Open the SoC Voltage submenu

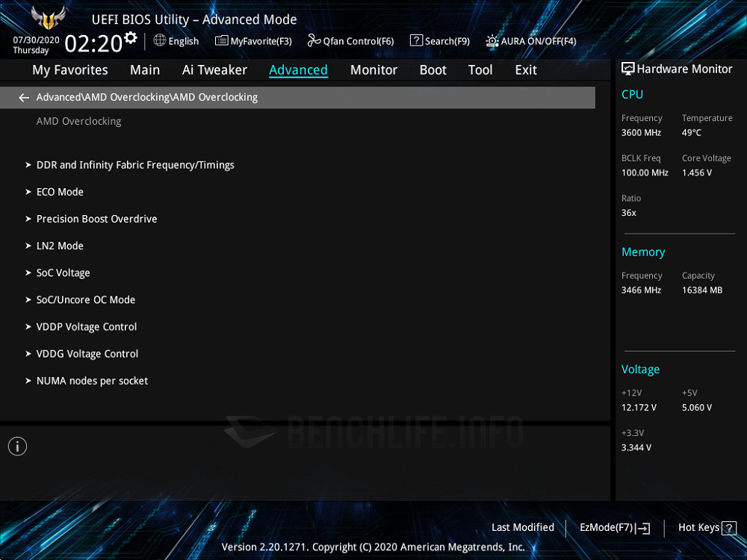point(63,273)
